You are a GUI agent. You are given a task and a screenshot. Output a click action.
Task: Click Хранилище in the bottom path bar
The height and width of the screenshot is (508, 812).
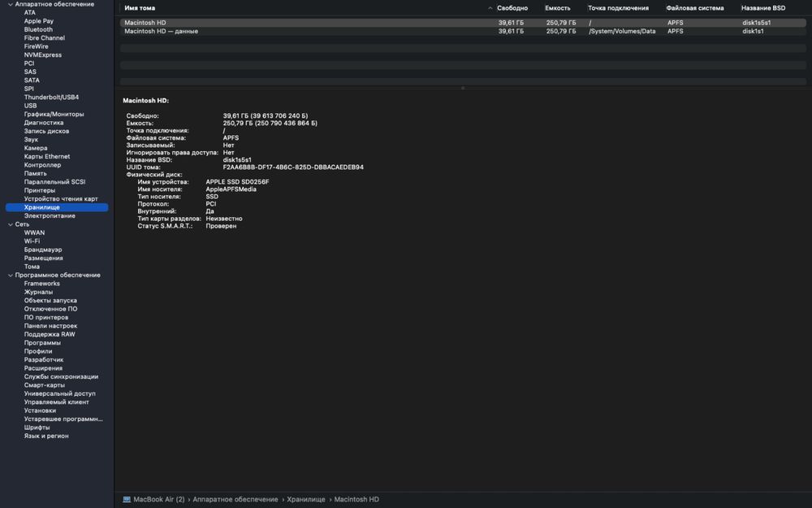click(306, 499)
